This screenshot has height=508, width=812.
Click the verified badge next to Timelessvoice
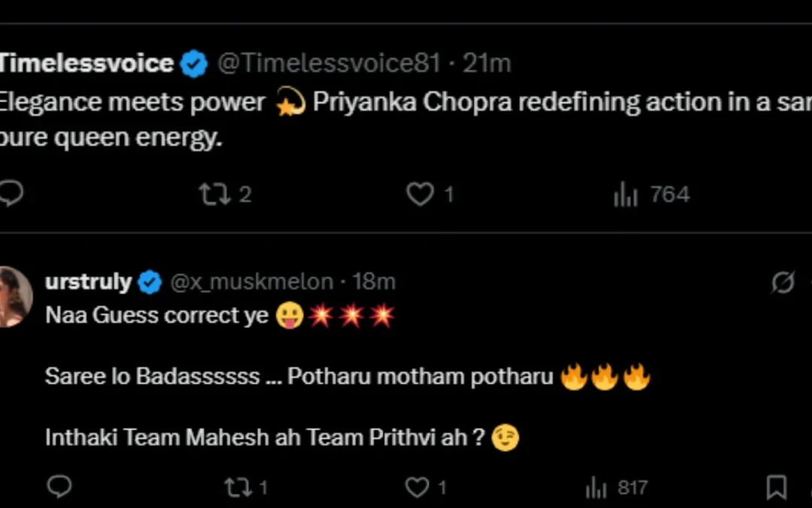point(192,63)
